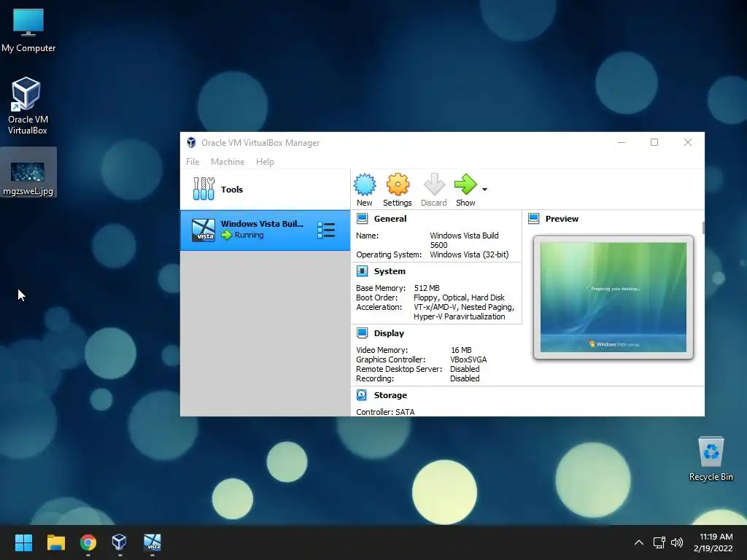Image resolution: width=747 pixels, height=560 pixels.
Task: Click the Preview section header
Action: pos(562,219)
